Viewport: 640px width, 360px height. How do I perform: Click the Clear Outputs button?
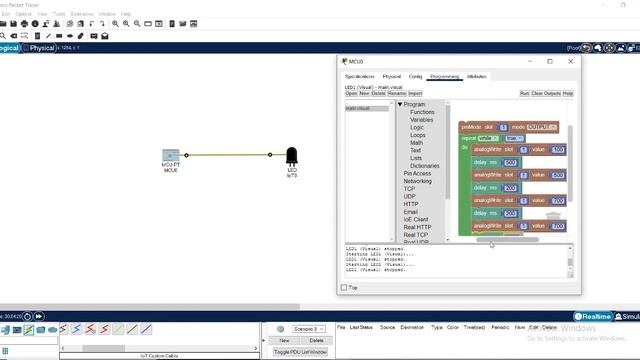point(546,93)
